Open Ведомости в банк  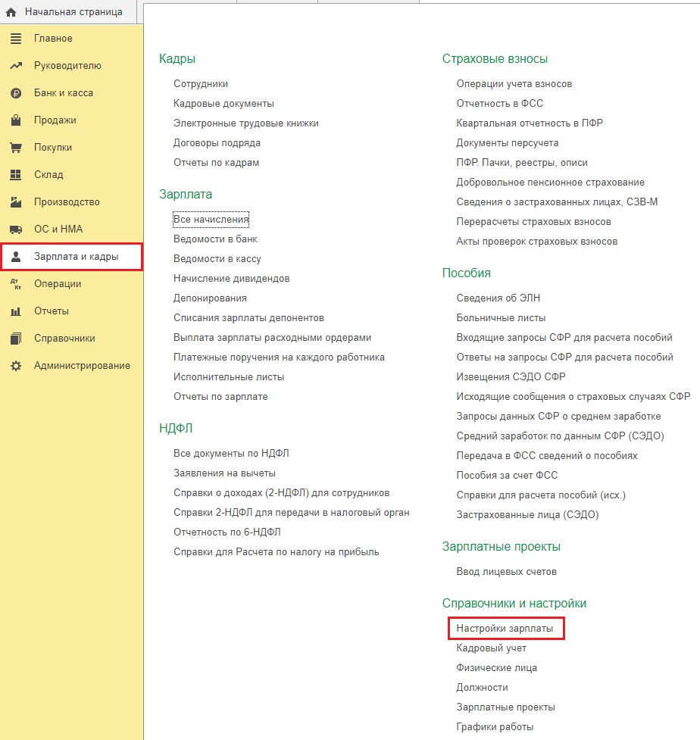coord(215,239)
